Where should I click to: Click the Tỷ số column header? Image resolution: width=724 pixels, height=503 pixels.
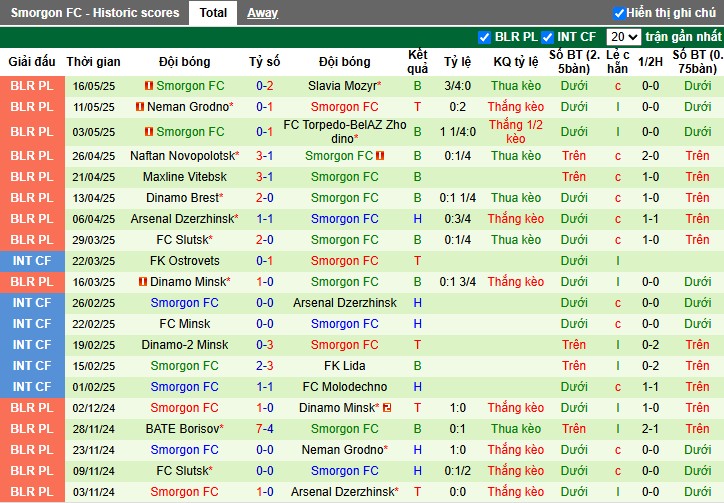265,61
